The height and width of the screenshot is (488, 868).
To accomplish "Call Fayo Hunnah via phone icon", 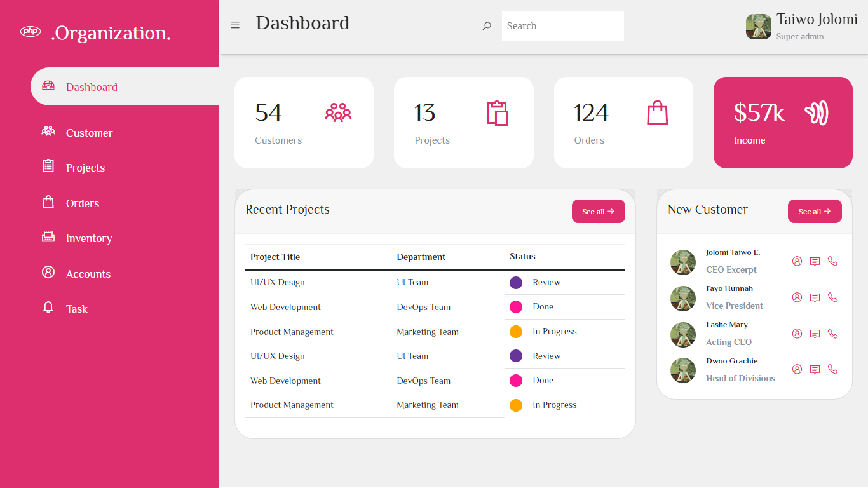I will click(833, 297).
